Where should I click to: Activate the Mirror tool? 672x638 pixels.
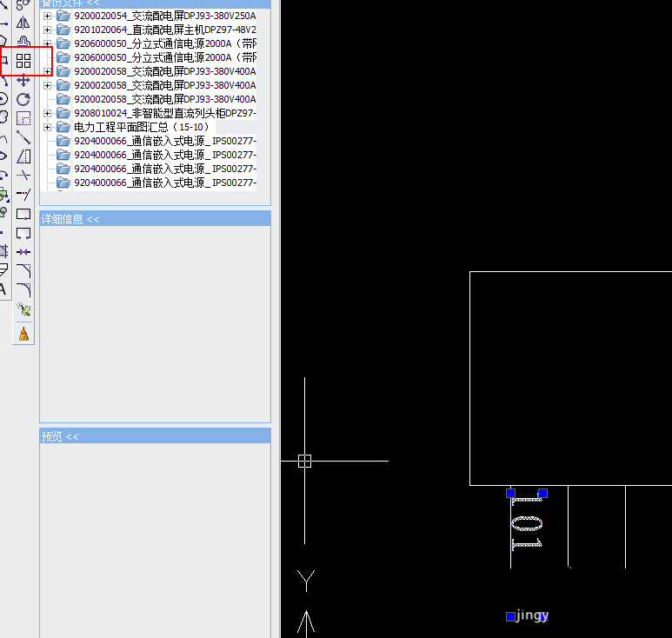pos(23,23)
